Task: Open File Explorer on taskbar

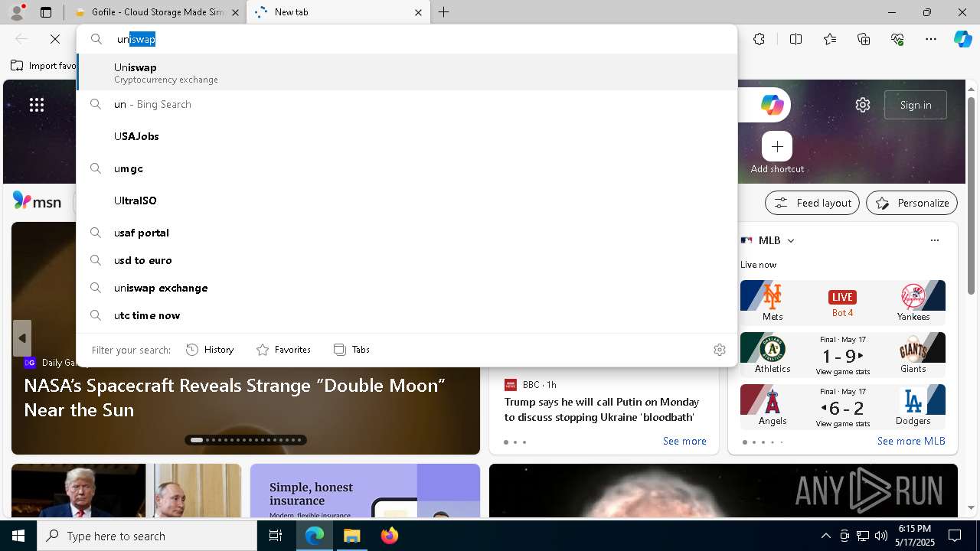Action: point(352,536)
